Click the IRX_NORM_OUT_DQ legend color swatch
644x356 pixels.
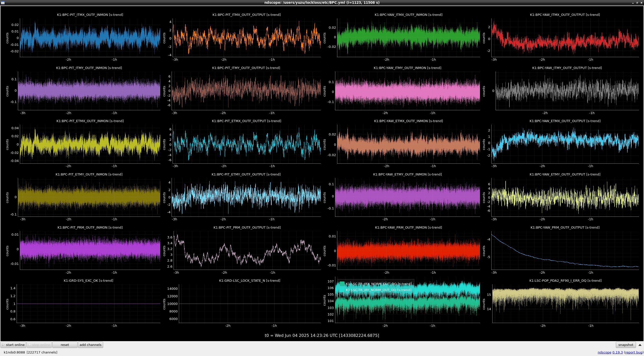tap(342, 284)
